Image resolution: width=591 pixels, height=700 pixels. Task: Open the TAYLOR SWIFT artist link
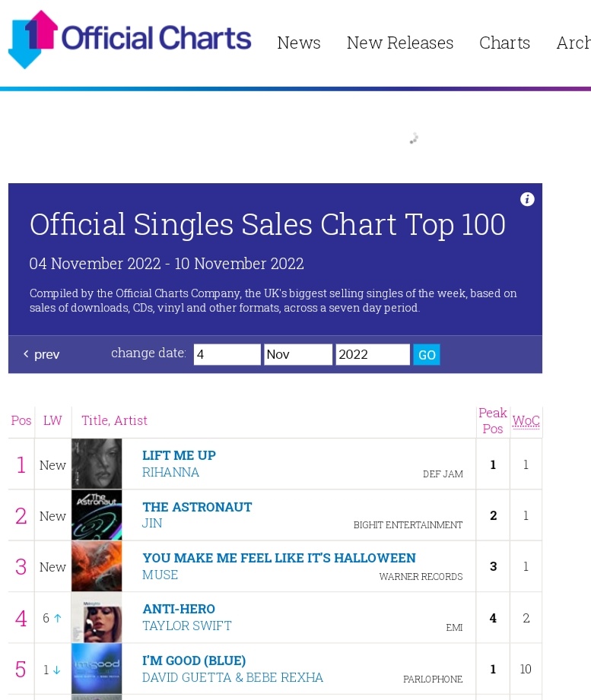click(x=186, y=626)
